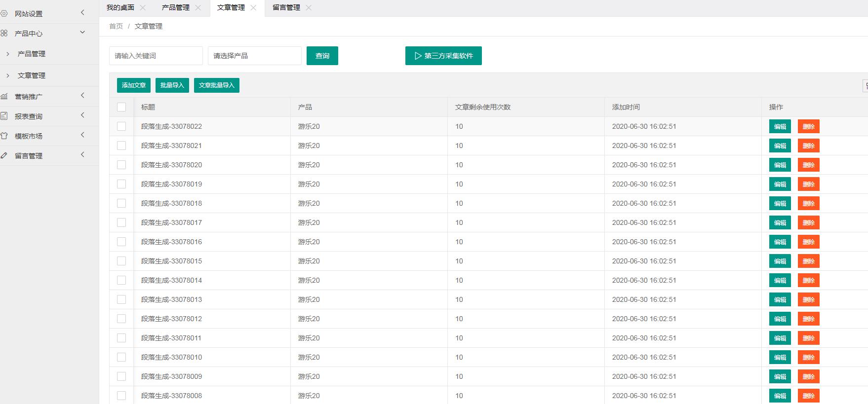Close the 文章管理 tab with its X
868x404 pixels.
pyautogui.click(x=253, y=7)
